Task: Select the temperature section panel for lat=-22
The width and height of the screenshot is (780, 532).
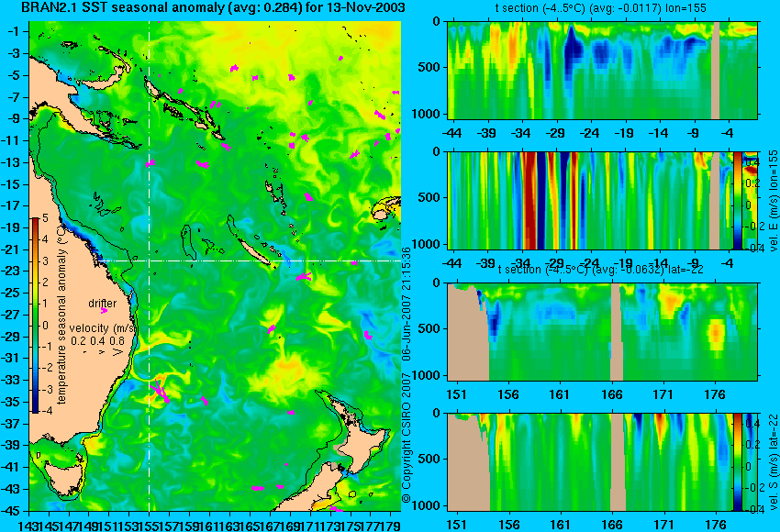Action: pyautogui.click(x=602, y=332)
